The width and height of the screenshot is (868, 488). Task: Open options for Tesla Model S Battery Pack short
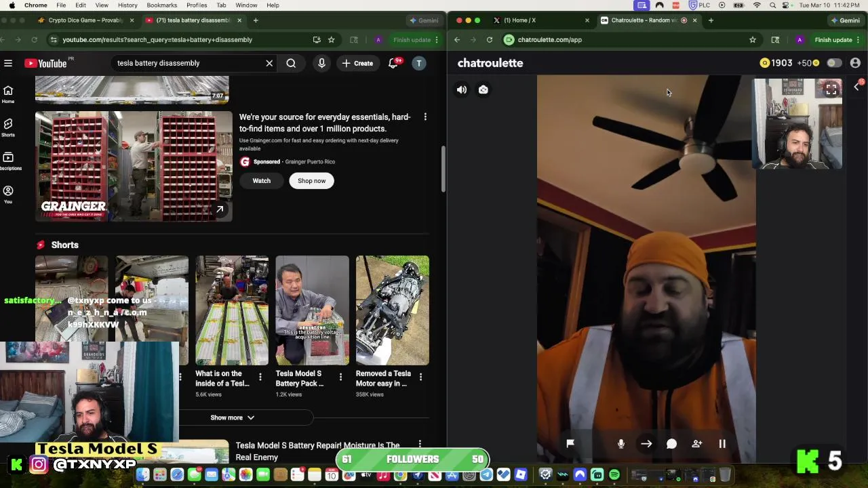[340, 377]
